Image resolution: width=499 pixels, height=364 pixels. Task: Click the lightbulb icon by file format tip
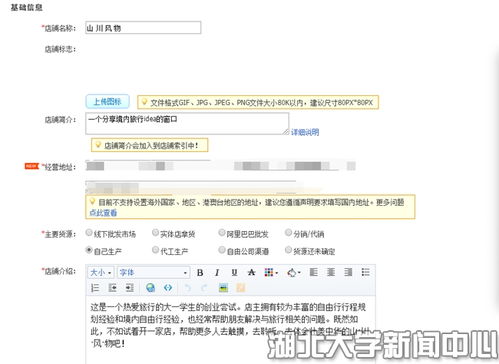coord(144,102)
